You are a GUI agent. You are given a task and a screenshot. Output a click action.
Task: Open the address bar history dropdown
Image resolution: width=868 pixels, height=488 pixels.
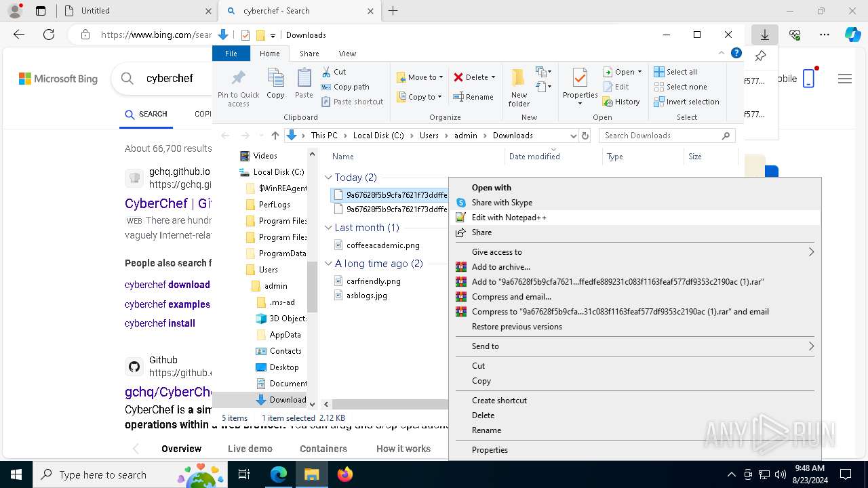click(x=573, y=136)
